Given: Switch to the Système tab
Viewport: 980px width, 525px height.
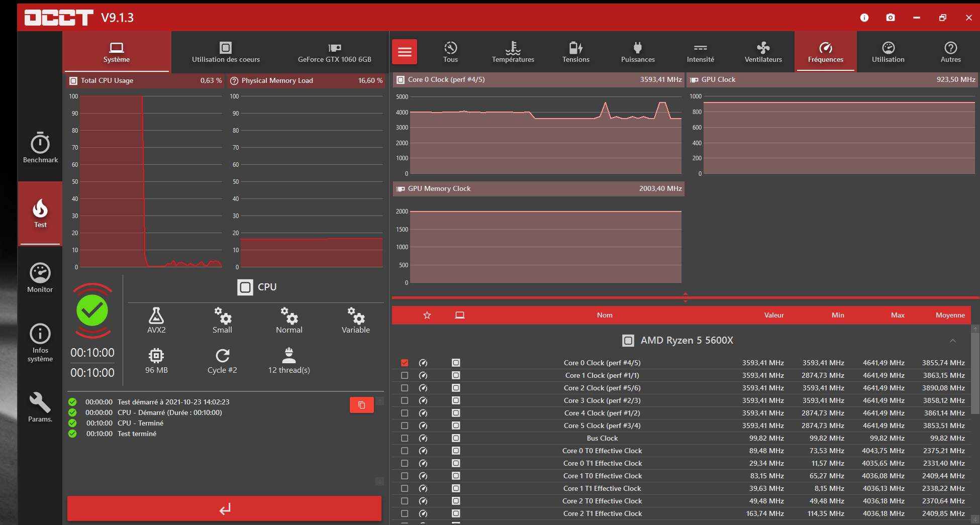Looking at the screenshot, I should tap(117, 52).
